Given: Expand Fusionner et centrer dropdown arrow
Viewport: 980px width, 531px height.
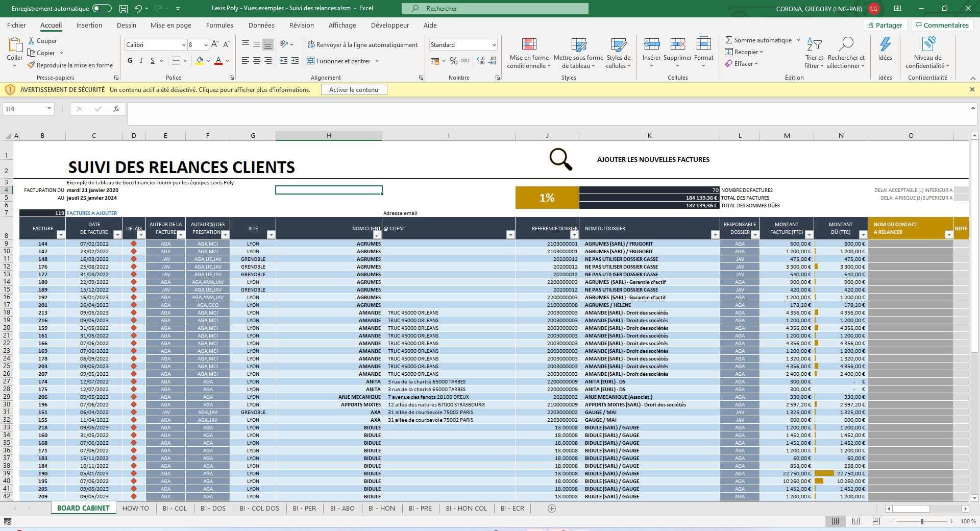Looking at the screenshot, I should click(x=377, y=61).
